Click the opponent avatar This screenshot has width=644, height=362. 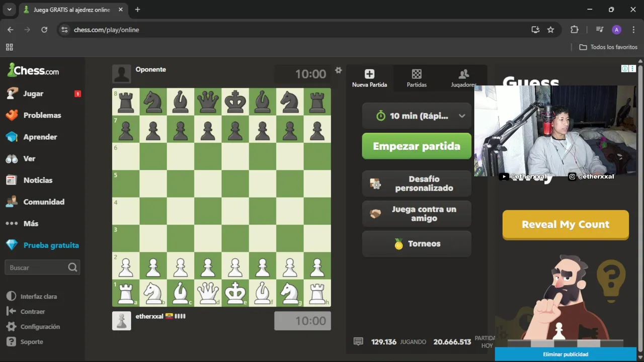[x=121, y=74]
